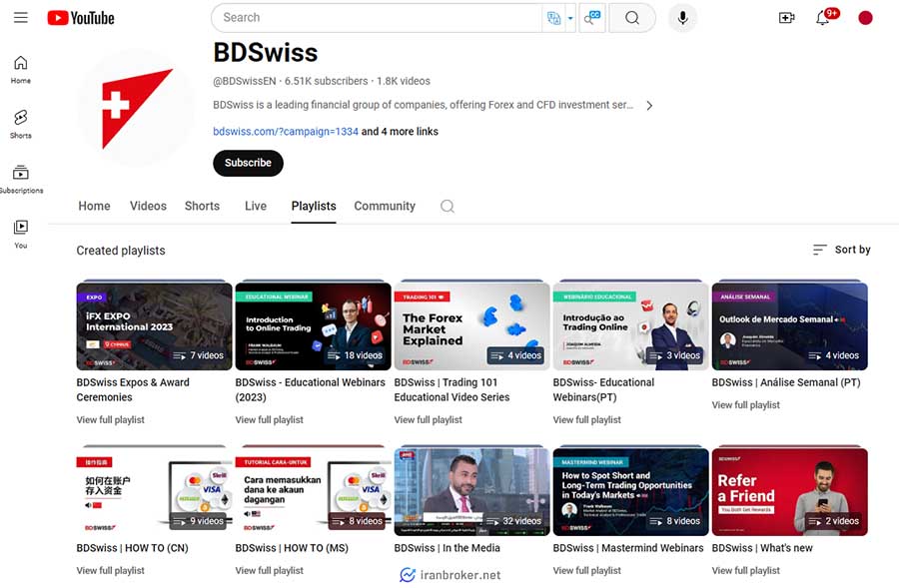Open the Chinese HOW TO playlist thumbnail
This screenshot has width=899, height=588.
pos(154,492)
